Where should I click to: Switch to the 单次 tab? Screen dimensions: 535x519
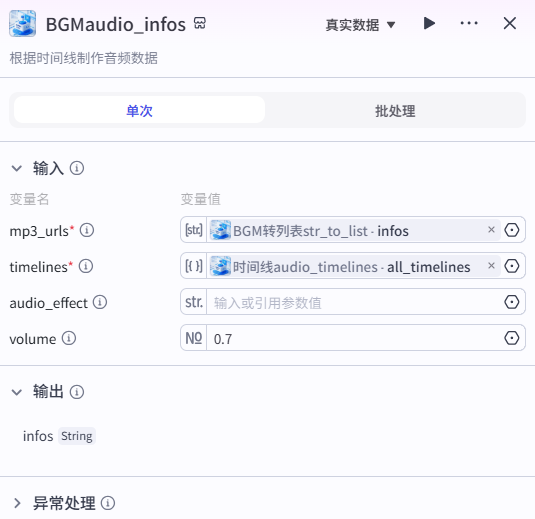coord(139,110)
